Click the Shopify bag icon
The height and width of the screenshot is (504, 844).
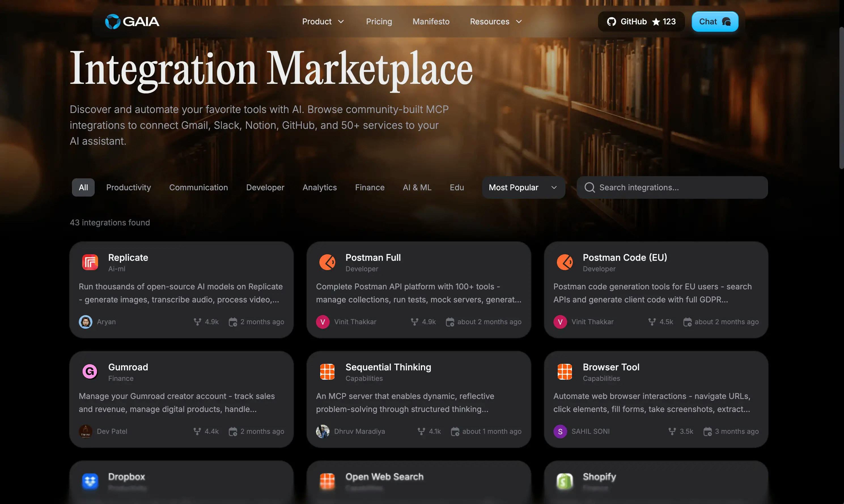click(x=565, y=481)
